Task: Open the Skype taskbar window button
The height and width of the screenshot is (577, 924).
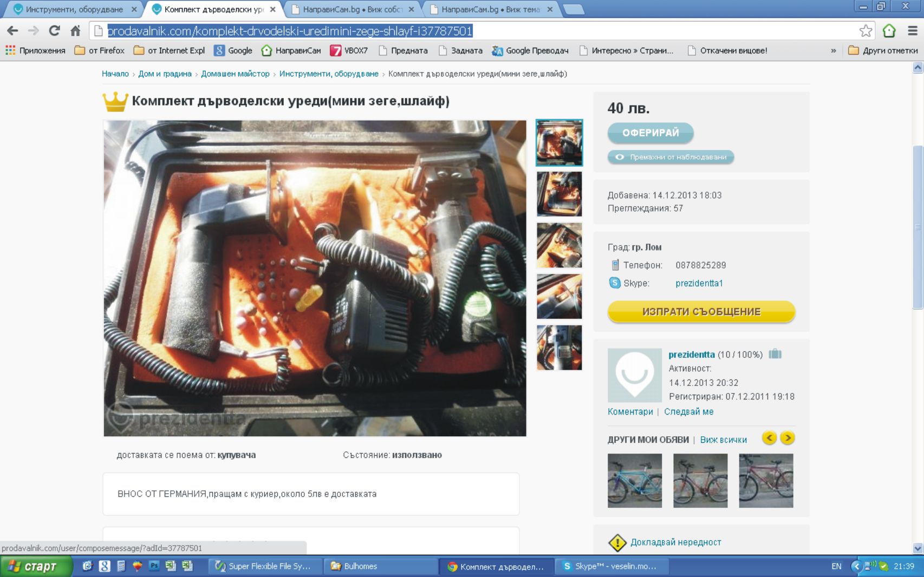Action: coord(610,566)
